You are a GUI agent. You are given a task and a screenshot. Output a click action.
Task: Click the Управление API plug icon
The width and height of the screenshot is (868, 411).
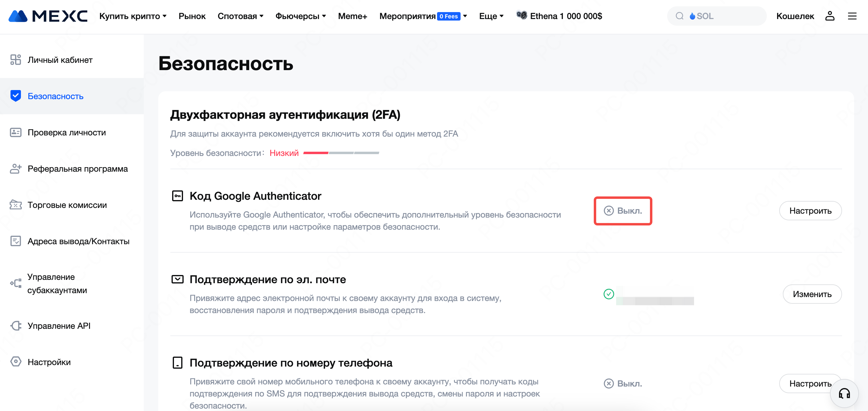click(15, 326)
